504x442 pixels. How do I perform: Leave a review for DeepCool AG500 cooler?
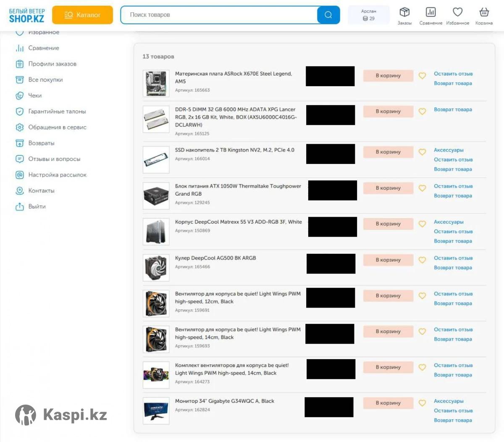click(x=453, y=258)
